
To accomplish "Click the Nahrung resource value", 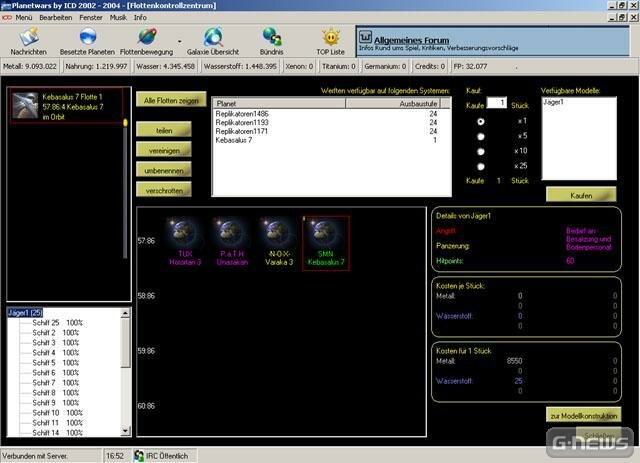I will click(x=96, y=66).
